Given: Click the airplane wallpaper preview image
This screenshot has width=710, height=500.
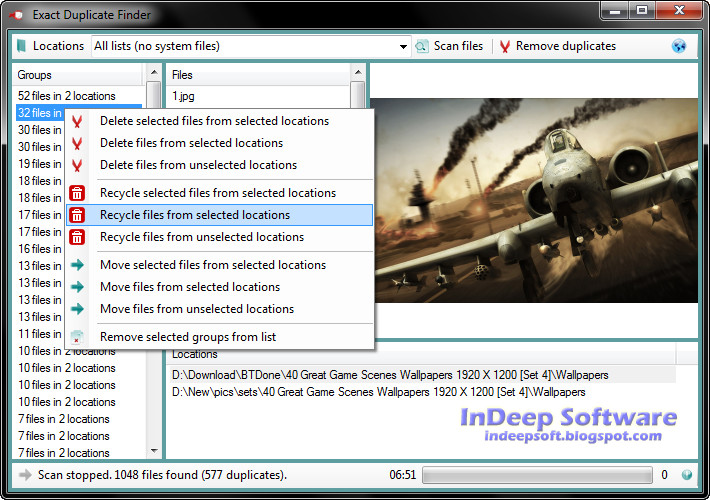Looking at the screenshot, I should point(536,201).
